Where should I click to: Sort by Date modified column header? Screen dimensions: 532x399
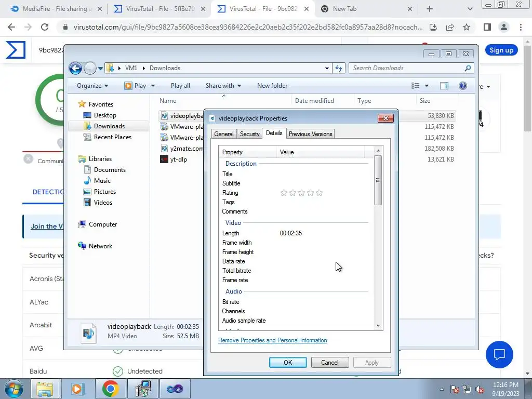pyautogui.click(x=314, y=101)
